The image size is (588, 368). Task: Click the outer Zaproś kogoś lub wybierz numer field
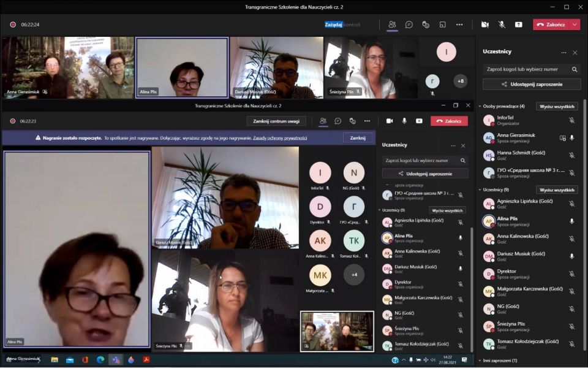[x=526, y=69]
